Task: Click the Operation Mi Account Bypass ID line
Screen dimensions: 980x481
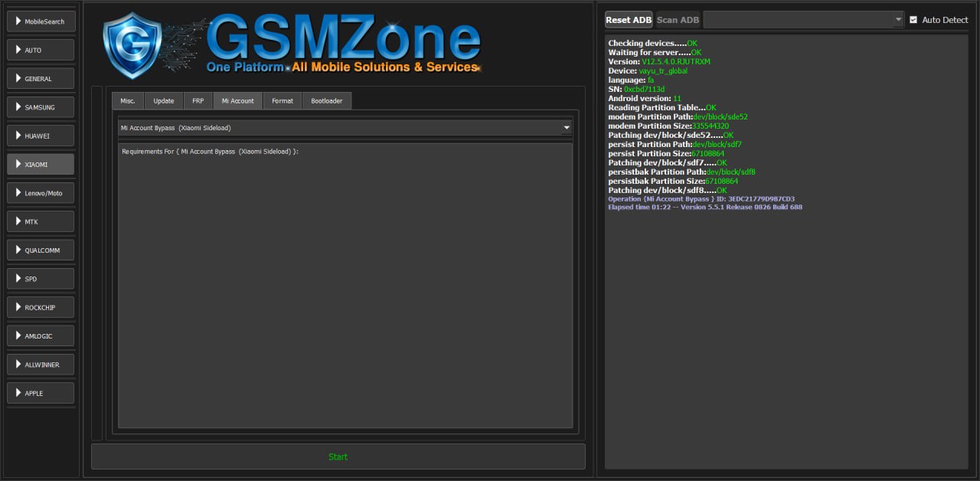Action: point(701,199)
